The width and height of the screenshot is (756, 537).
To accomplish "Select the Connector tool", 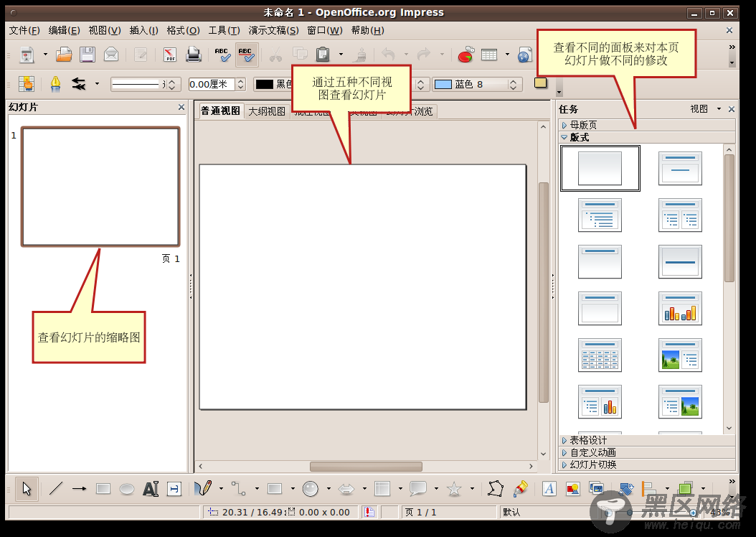I will [x=239, y=489].
